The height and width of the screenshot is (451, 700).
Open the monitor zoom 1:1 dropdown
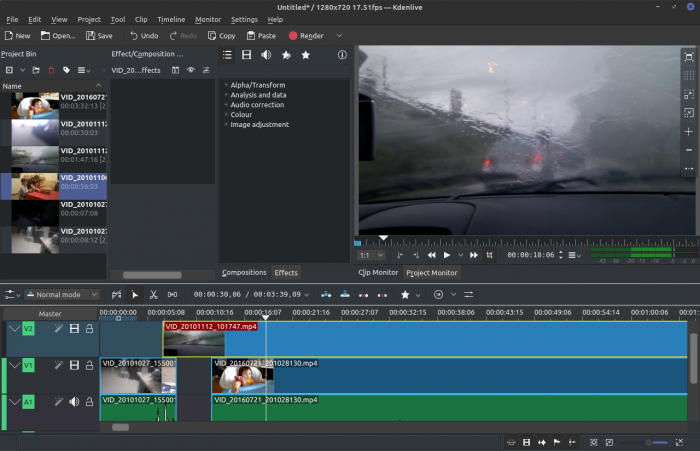coord(370,255)
